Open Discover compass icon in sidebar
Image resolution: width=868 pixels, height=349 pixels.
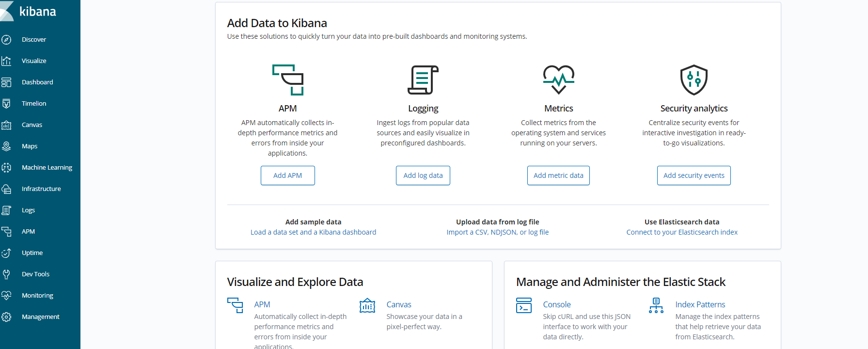click(6, 40)
